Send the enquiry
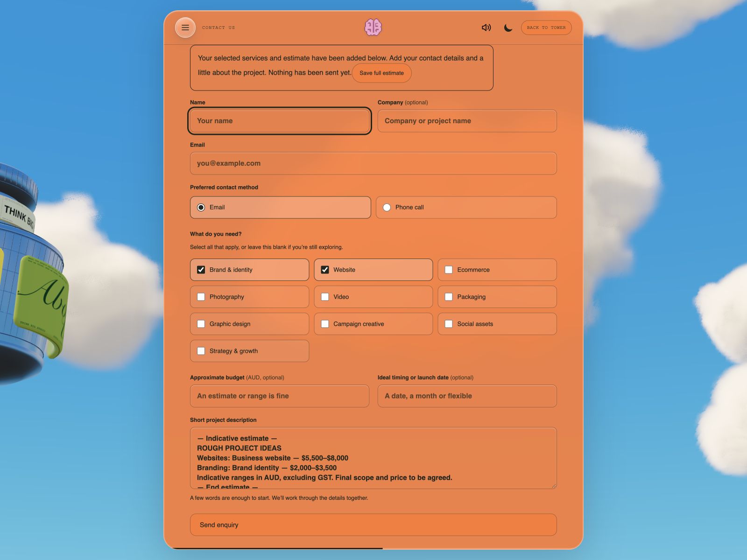 [x=373, y=525]
